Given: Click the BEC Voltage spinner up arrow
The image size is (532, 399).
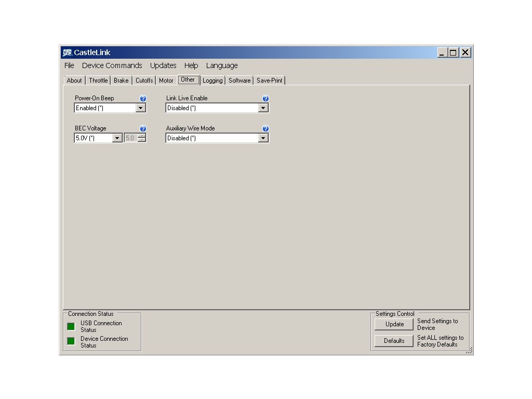Looking at the screenshot, I should (x=142, y=136).
